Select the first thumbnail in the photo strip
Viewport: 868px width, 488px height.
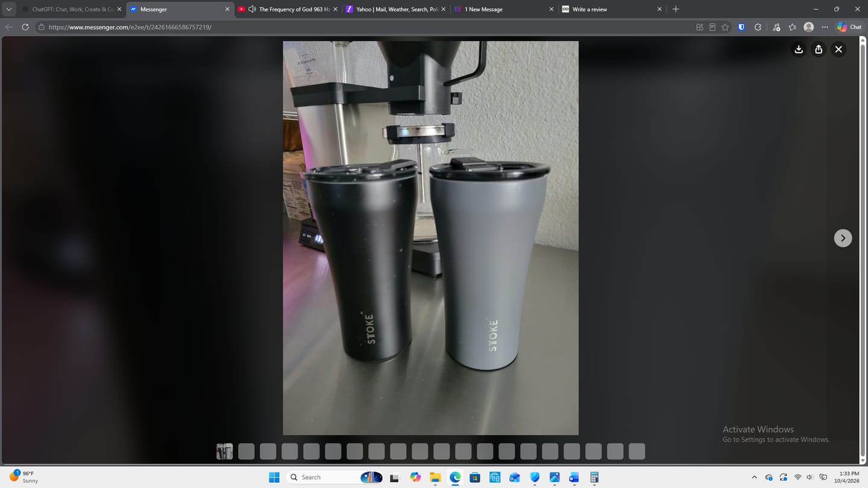tap(224, 451)
